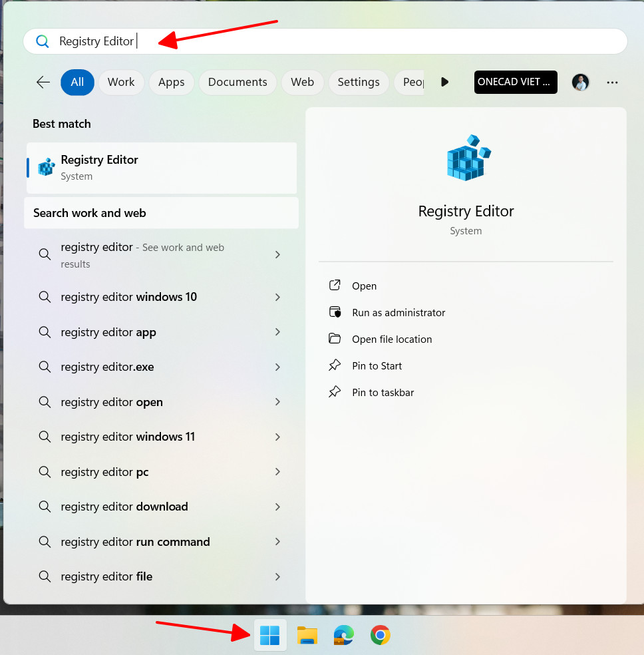
Task: Expand chevron for 'registry editor app'
Action: [x=277, y=331]
